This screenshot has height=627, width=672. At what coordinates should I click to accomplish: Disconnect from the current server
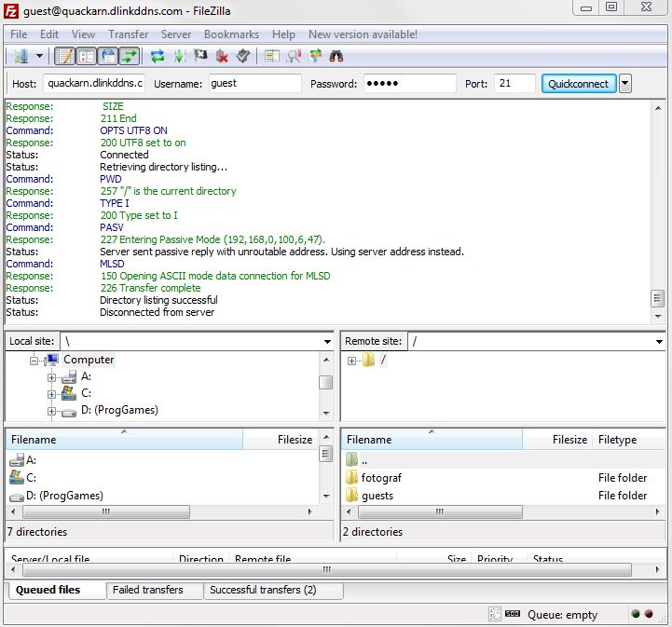tap(222, 56)
